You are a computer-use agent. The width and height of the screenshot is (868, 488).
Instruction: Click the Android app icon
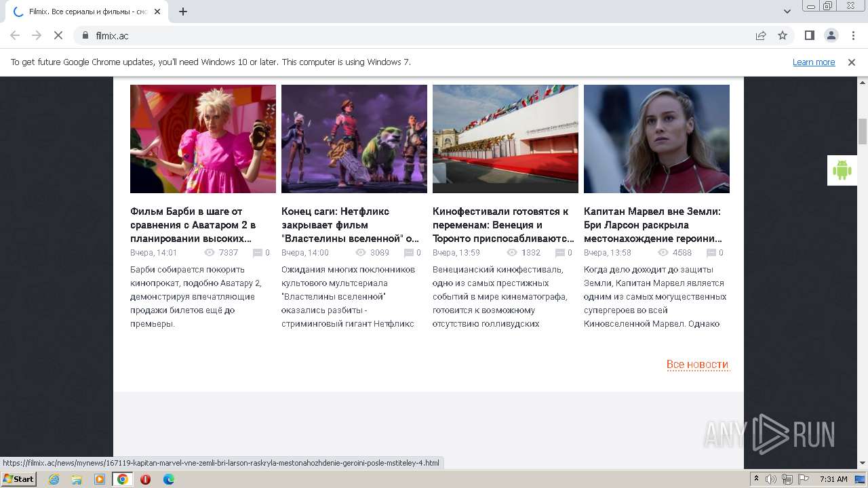click(842, 170)
